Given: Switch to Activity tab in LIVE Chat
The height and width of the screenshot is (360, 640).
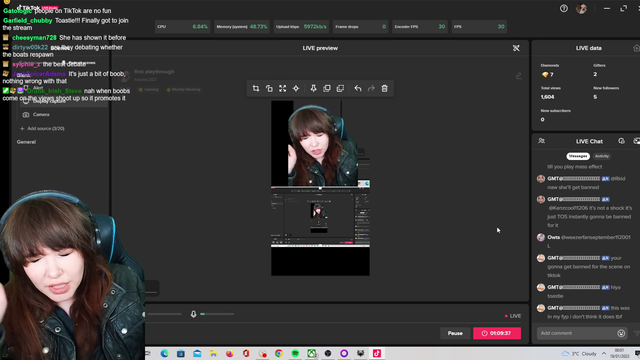Looking at the screenshot, I should point(602,156).
